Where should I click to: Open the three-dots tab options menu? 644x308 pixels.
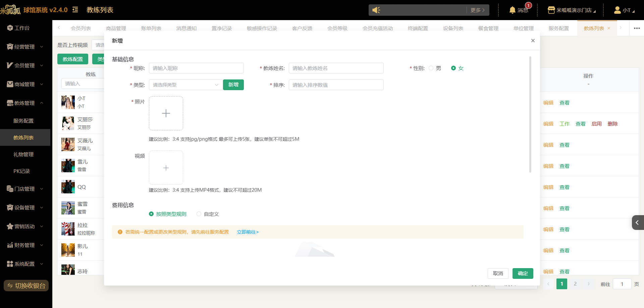(637, 28)
